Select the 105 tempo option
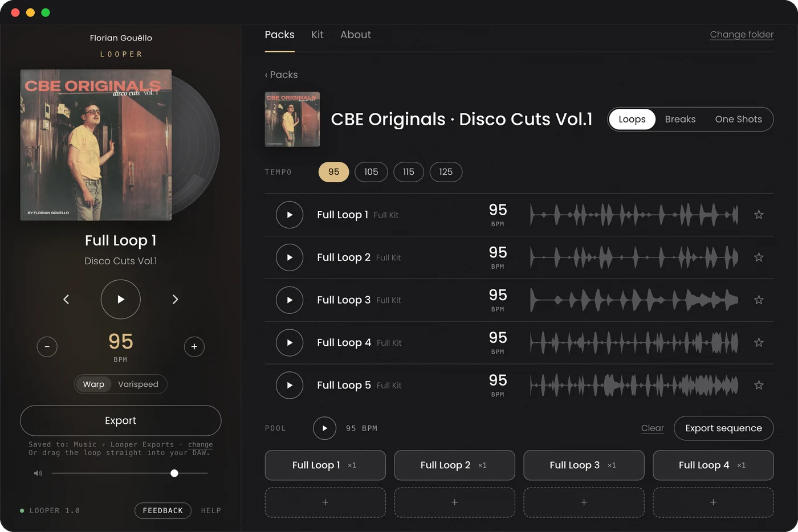798x532 pixels. tap(371, 172)
